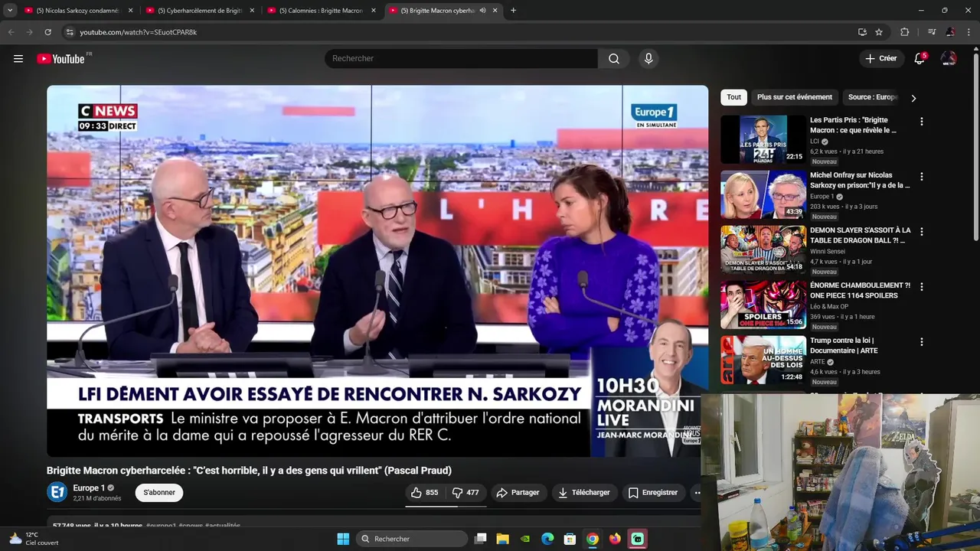Open the tab search dropdown arrow
Image resolution: width=980 pixels, height=551 pixels.
pos(10,11)
